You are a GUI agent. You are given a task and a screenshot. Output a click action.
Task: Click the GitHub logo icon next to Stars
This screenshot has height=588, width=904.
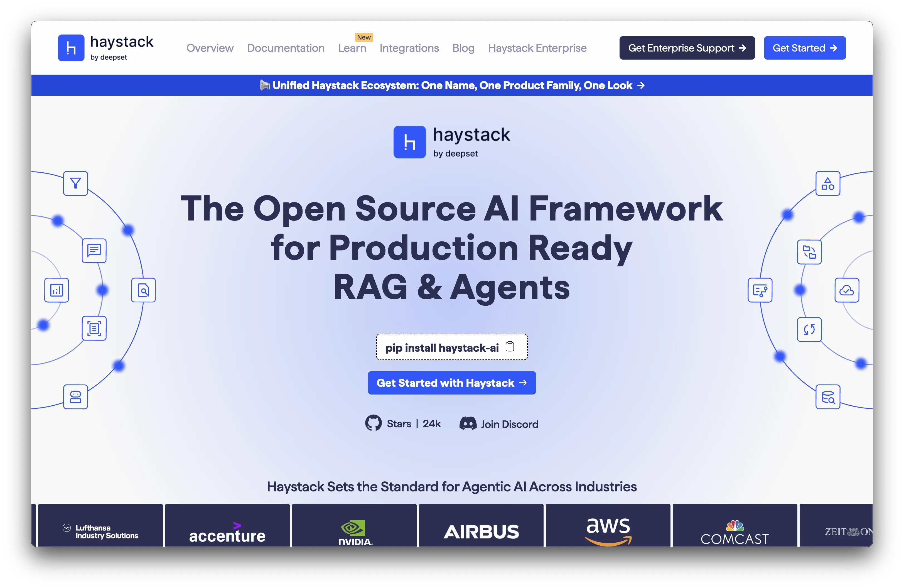[x=374, y=423]
